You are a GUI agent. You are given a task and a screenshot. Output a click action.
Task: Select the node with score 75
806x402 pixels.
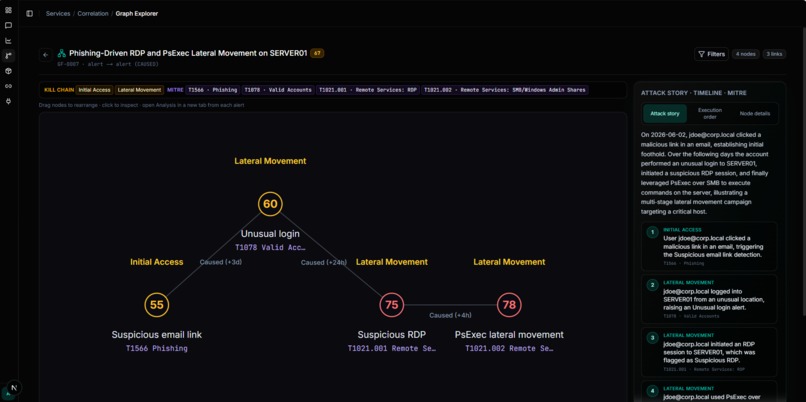pyautogui.click(x=392, y=305)
